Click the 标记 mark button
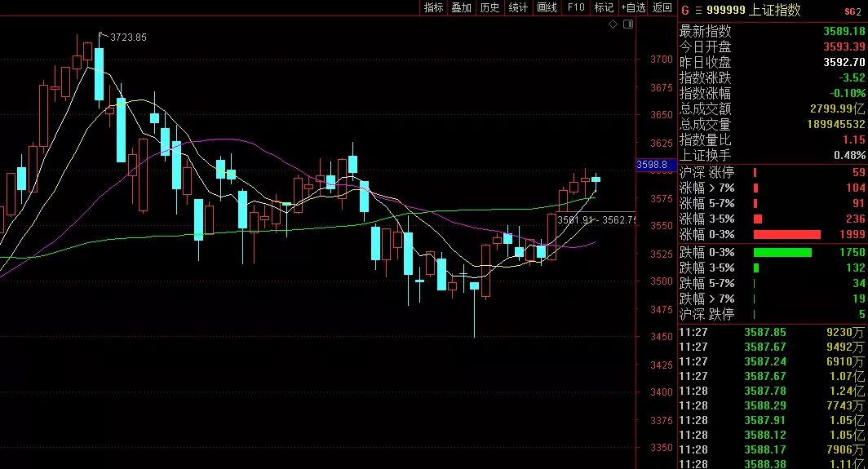 (x=604, y=7)
